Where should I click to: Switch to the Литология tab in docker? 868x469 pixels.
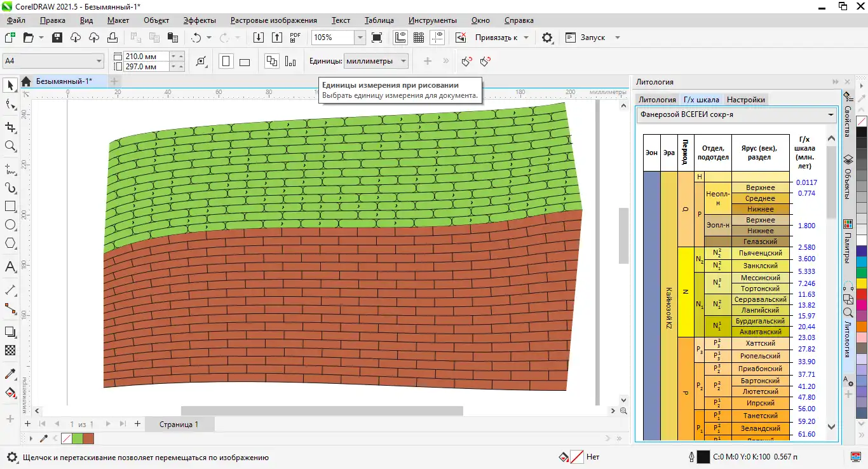pyautogui.click(x=657, y=99)
